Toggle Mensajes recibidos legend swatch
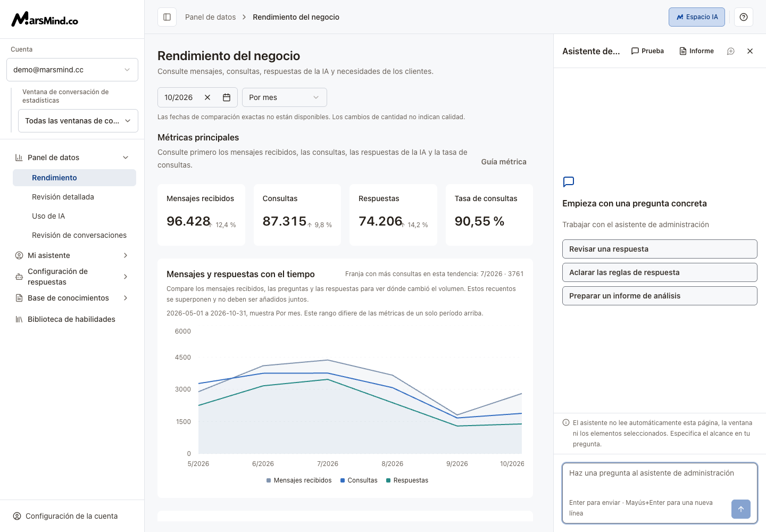This screenshot has height=532, width=766. [x=269, y=480]
